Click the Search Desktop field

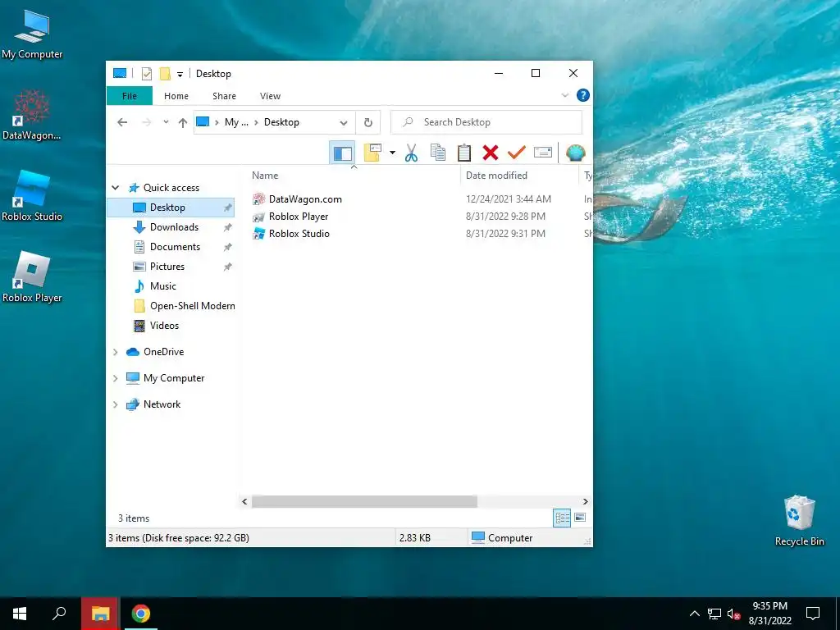tap(486, 122)
